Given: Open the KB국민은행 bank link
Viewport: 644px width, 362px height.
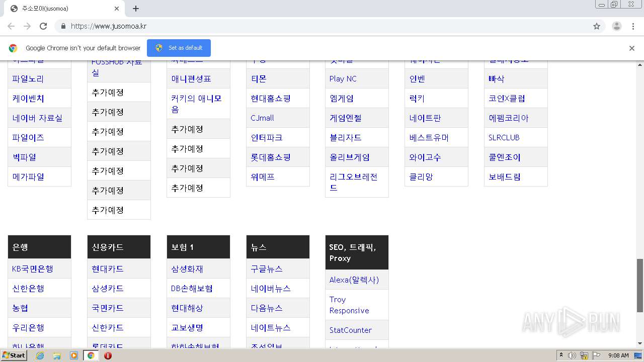Looking at the screenshot, I should click(33, 269).
